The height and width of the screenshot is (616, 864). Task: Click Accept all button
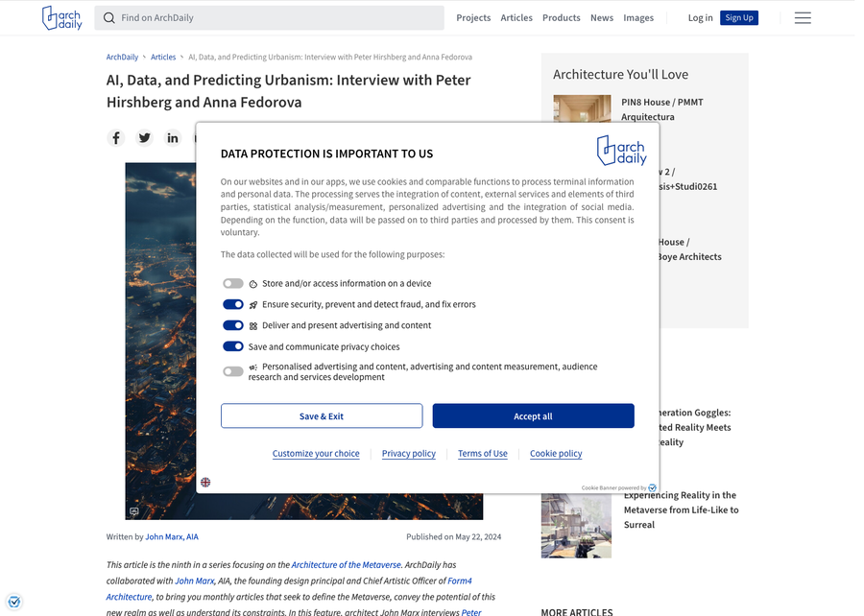pyautogui.click(x=534, y=415)
